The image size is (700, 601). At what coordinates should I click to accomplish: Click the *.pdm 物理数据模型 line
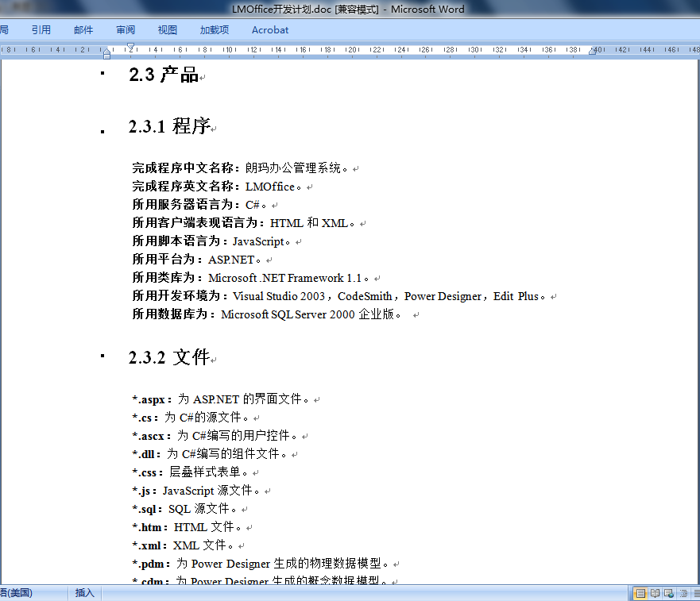click(x=261, y=564)
